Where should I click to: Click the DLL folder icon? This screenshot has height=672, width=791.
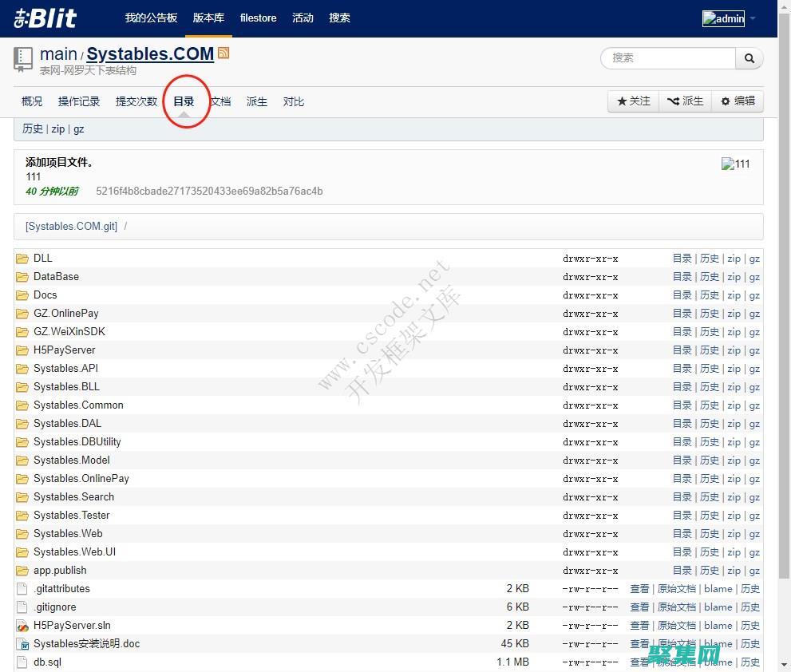tap(22, 259)
